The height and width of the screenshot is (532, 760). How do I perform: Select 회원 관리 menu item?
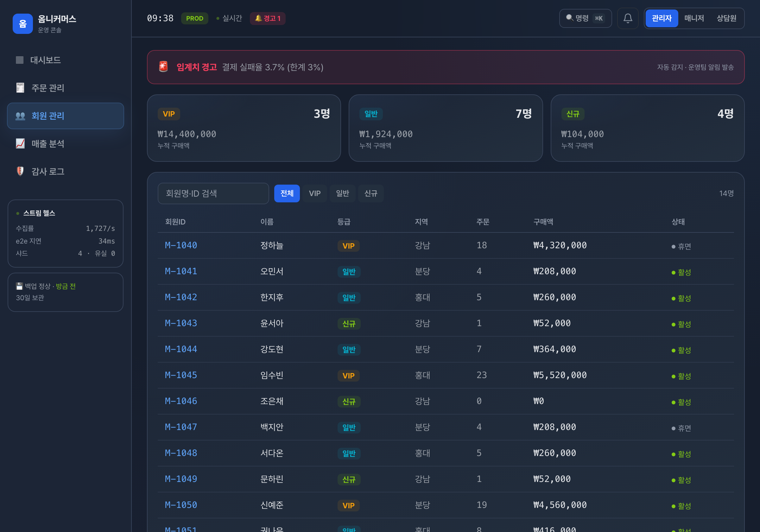[x=66, y=116]
